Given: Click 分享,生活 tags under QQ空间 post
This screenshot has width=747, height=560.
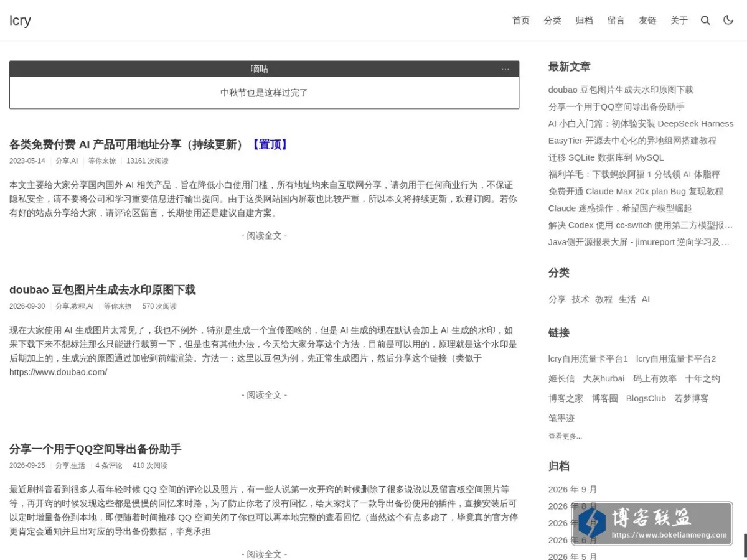Looking at the screenshot, I should (x=70, y=465).
